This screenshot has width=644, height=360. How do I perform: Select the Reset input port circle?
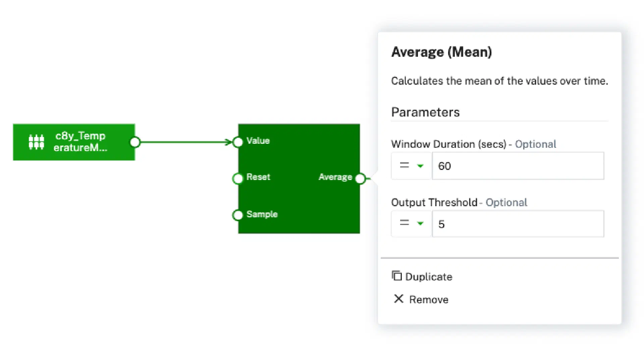[x=238, y=178]
